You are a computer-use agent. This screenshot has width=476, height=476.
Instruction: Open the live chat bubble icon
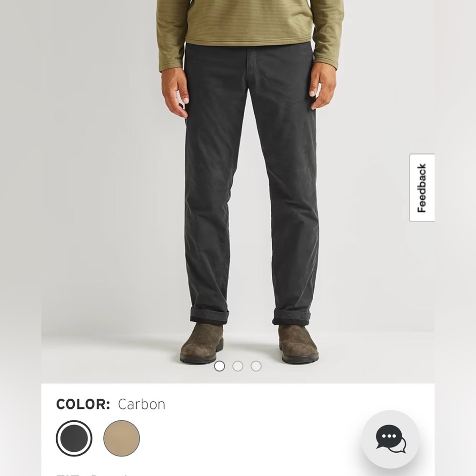point(391,439)
